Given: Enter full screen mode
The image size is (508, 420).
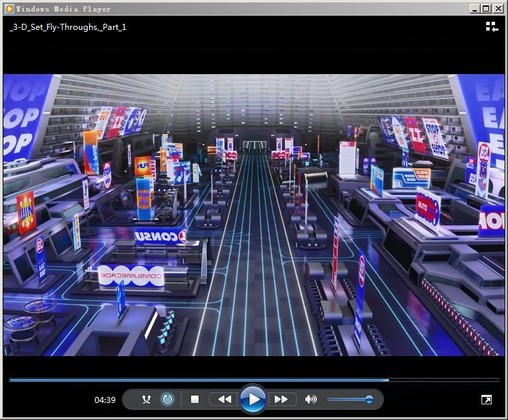Looking at the screenshot, I should coord(486,400).
